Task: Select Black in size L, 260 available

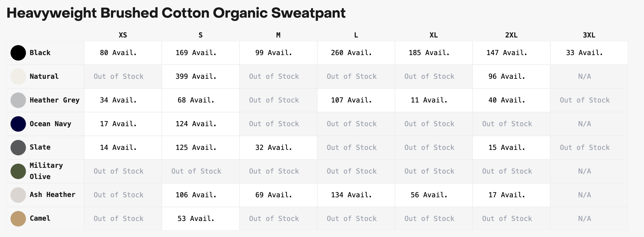Action: pyautogui.click(x=356, y=53)
